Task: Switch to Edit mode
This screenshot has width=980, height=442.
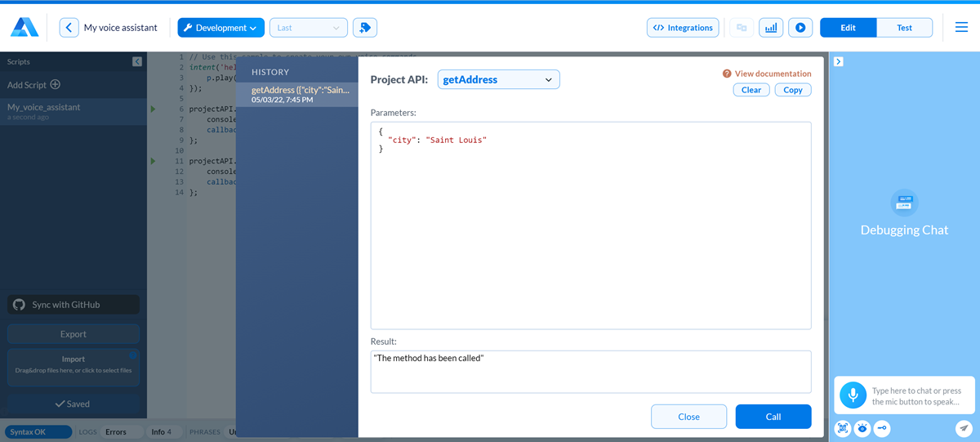Action: click(x=849, y=28)
